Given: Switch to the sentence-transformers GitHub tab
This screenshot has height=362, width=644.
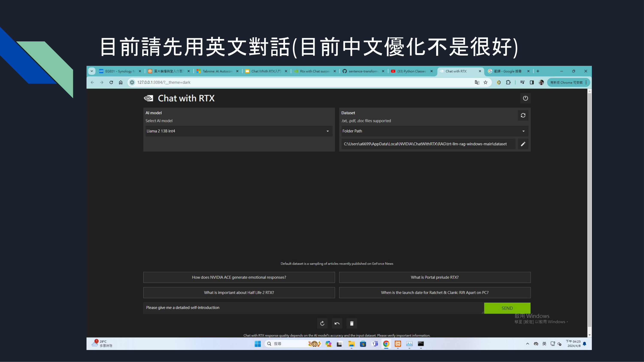Looking at the screenshot, I should (x=364, y=71).
